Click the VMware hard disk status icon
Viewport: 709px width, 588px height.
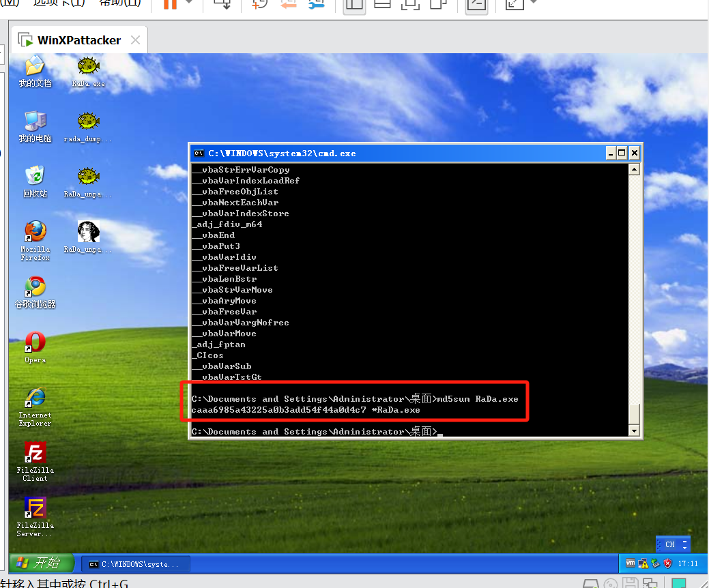[590, 583]
